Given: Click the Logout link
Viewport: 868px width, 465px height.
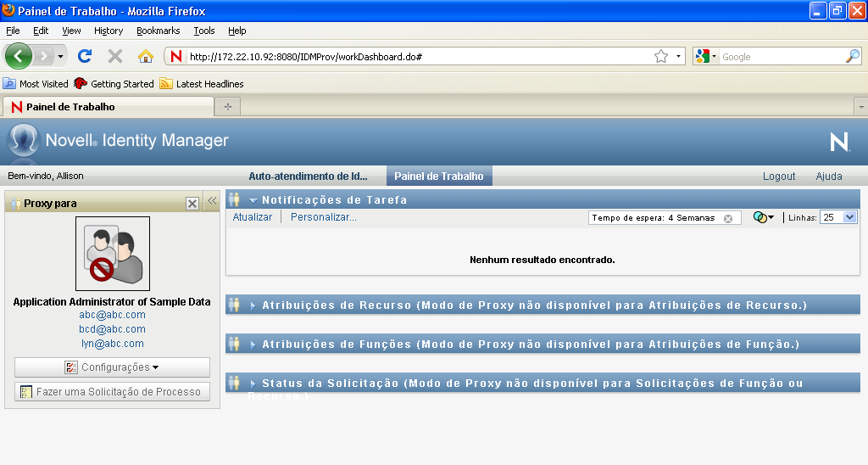Looking at the screenshot, I should click(779, 176).
